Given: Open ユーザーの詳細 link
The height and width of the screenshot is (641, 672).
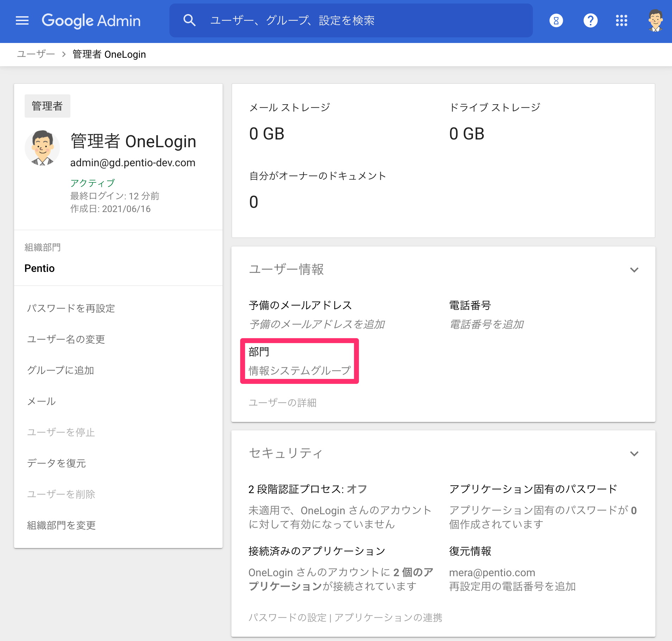Looking at the screenshot, I should (282, 403).
